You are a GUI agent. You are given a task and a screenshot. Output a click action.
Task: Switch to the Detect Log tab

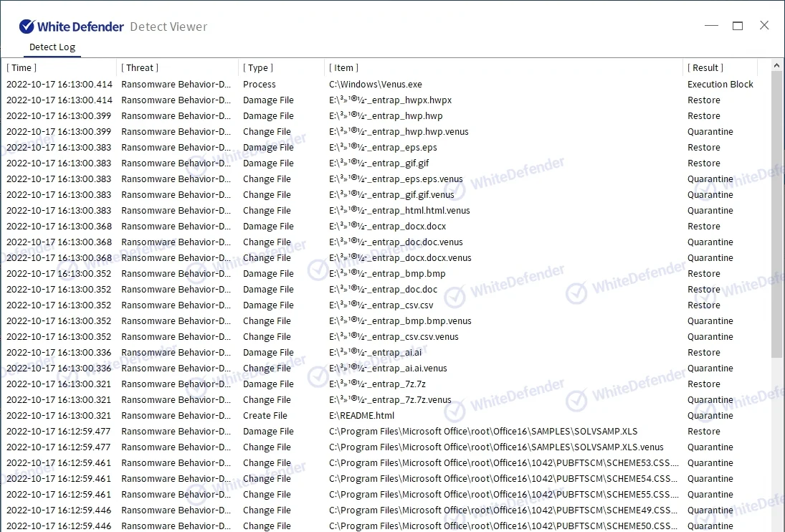52,47
